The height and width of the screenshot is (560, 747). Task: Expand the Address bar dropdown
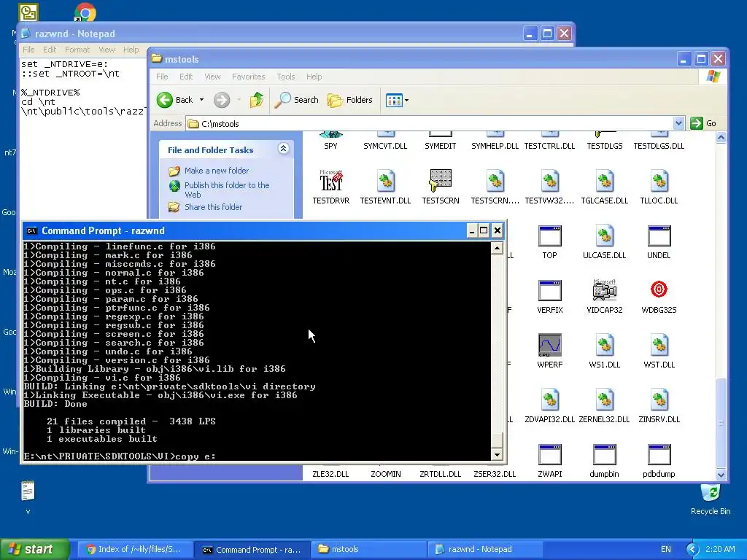pos(678,123)
